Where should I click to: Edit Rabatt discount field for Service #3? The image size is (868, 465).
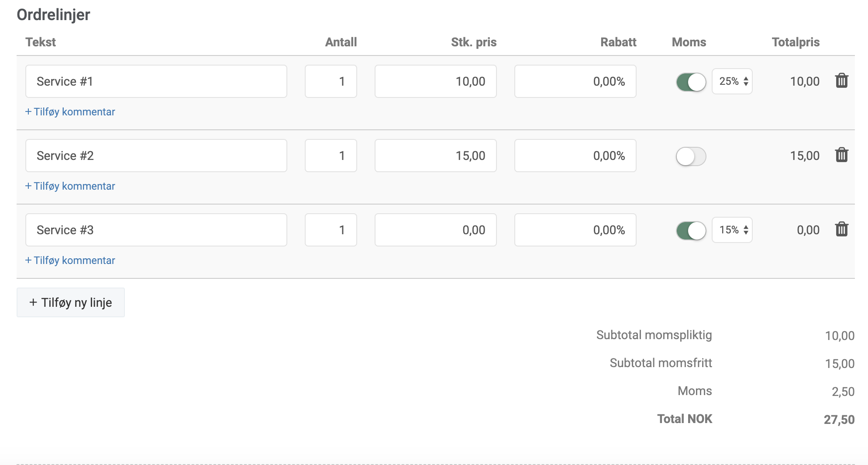pos(575,230)
